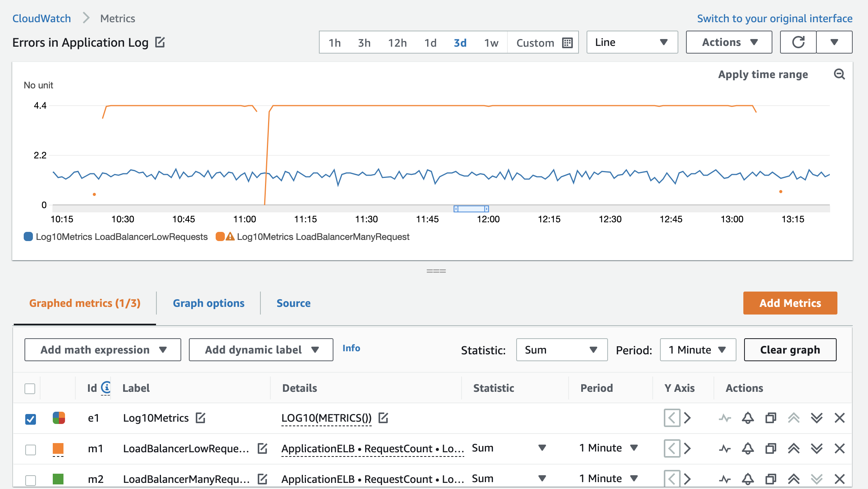Open the Actions dropdown
The height and width of the screenshot is (489, 868).
(x=728, y=42)
